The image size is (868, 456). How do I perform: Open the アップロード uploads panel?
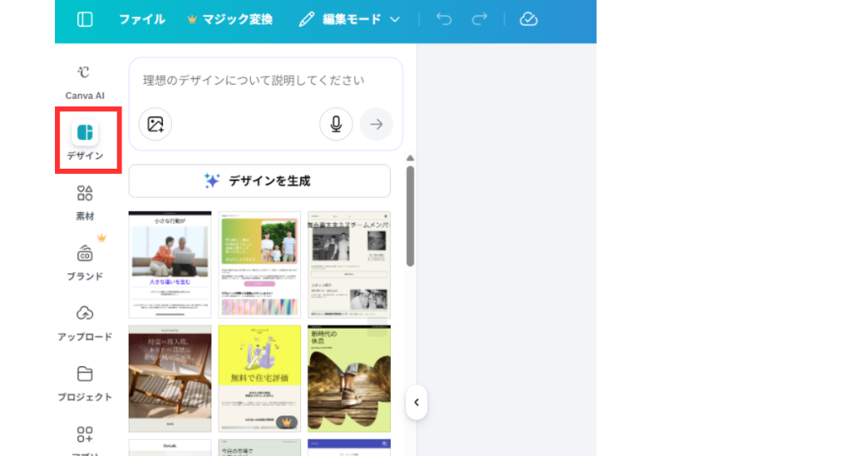pyautogui.click(x=85, y=322)
